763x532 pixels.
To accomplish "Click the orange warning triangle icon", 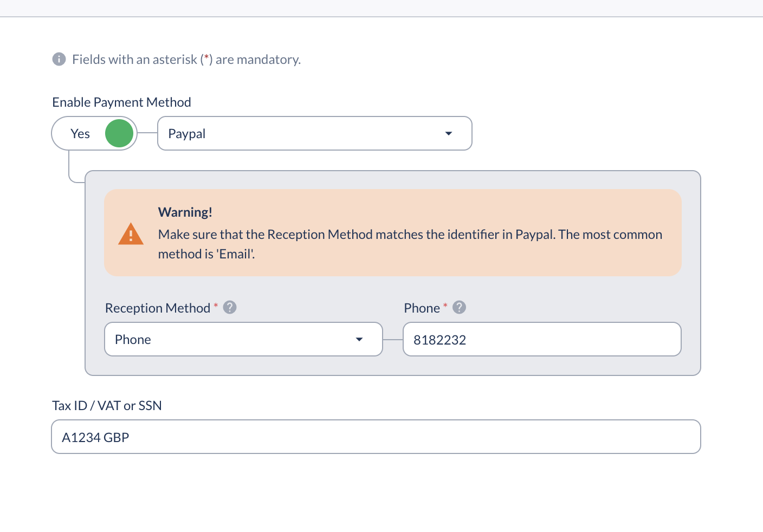I will [x=131, y=233].
